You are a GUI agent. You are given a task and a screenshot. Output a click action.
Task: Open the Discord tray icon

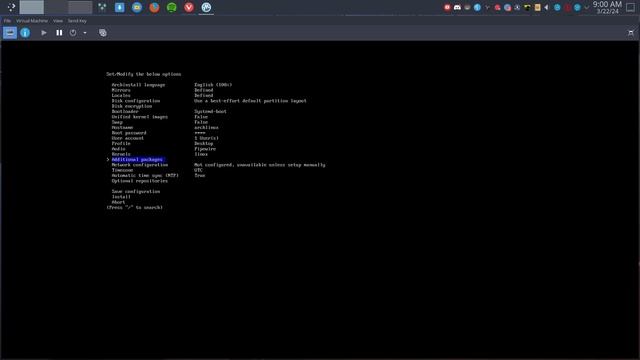point(457,7)
